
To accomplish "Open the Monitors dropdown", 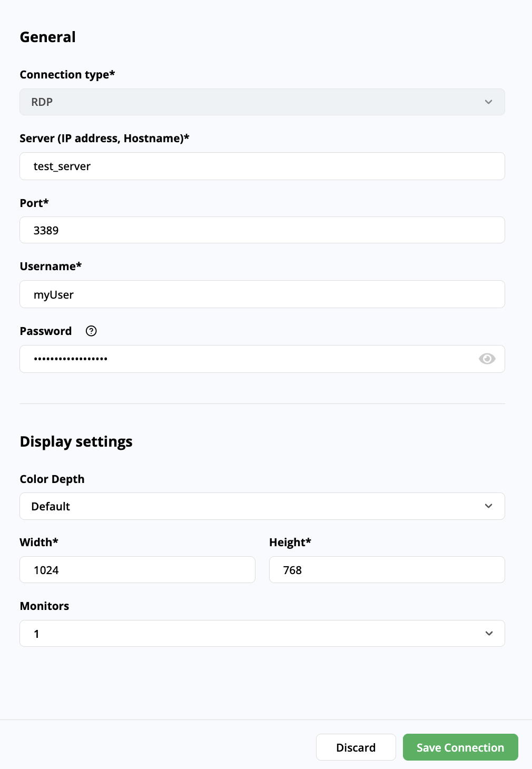I will point(262,634).
